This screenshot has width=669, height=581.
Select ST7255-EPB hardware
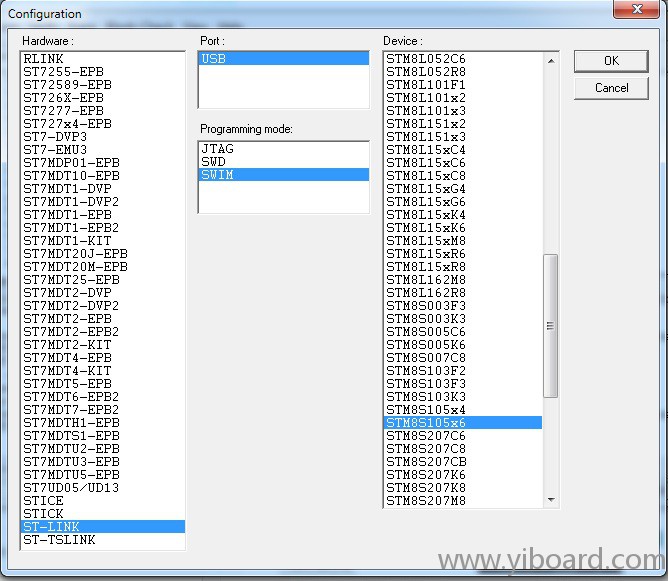click(x=103, y=72)
